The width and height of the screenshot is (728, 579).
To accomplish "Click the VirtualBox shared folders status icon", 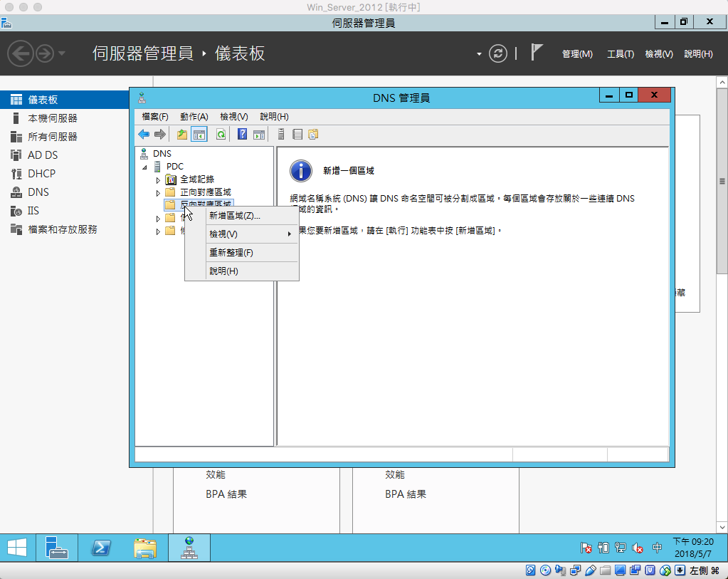I will [x=605, y=570].
